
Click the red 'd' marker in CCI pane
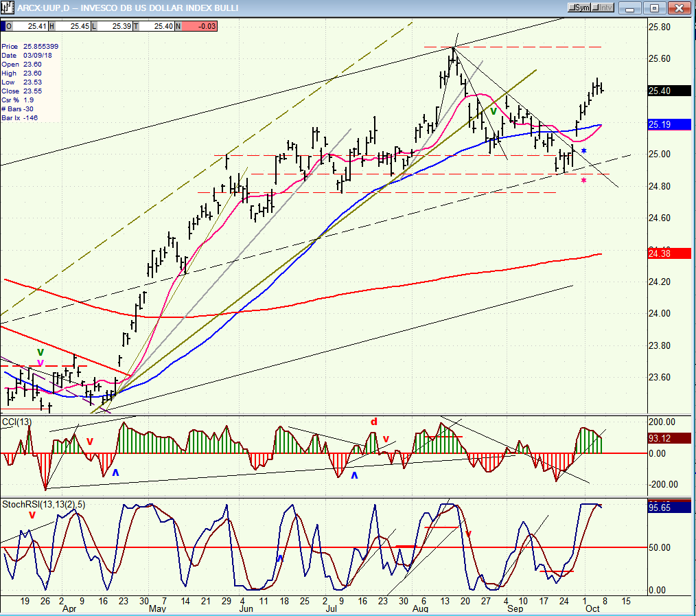point(374,422)
